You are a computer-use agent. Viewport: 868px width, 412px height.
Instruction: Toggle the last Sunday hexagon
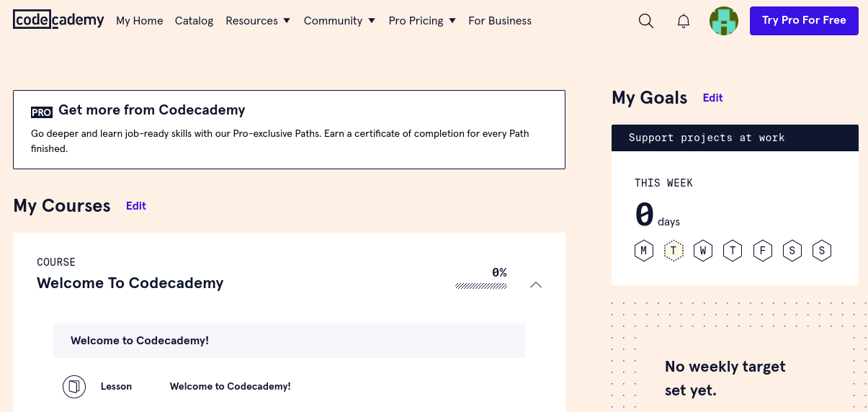(x=821, y=251)
